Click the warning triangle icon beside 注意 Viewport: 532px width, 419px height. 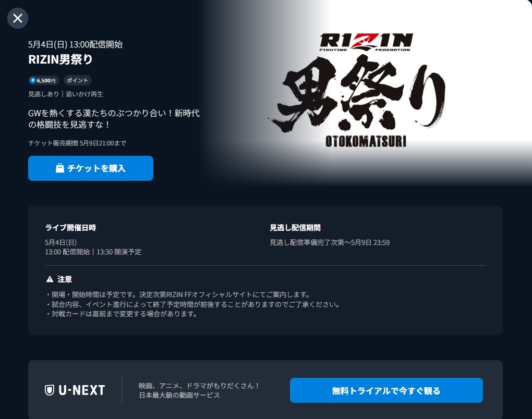50,279
